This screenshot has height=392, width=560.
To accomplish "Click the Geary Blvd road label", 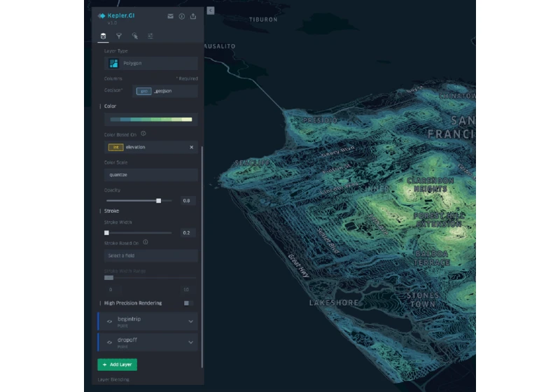I will click(x=338, y=151).
